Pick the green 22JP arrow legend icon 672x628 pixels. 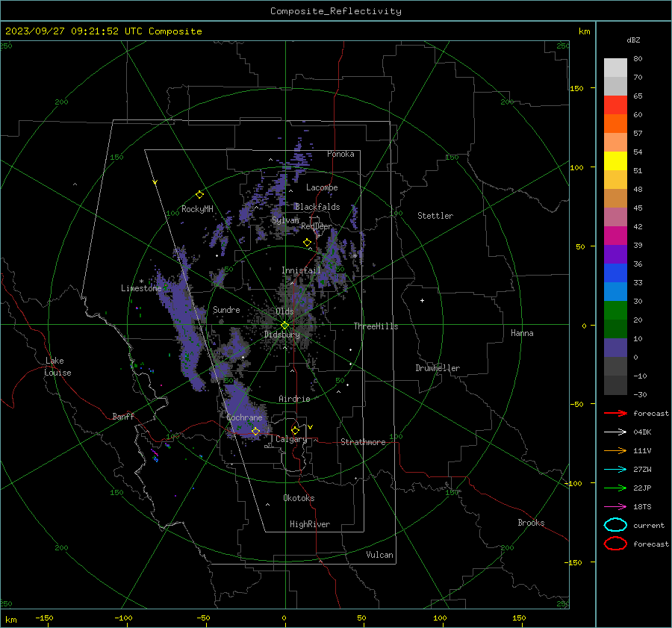(x=615, y=488)
